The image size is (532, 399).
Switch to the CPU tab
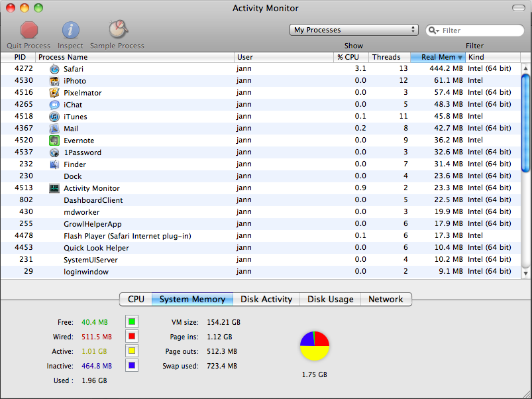click(136, 300)
